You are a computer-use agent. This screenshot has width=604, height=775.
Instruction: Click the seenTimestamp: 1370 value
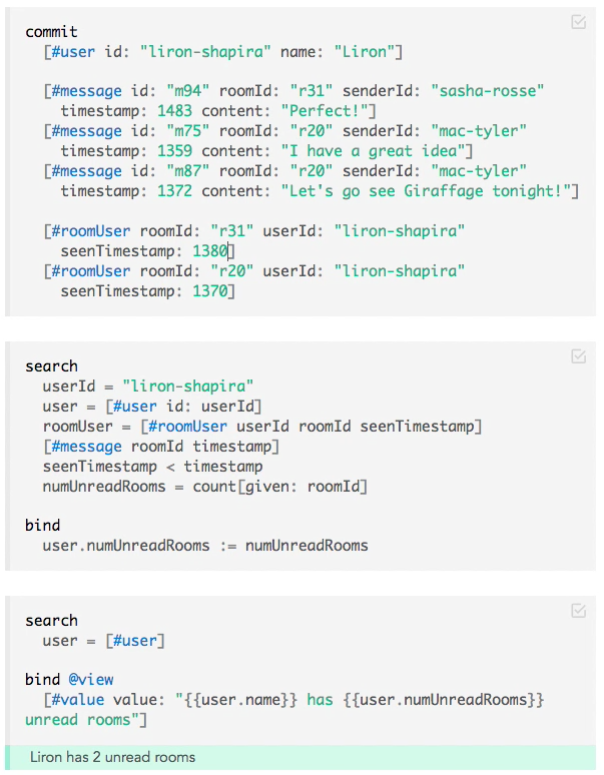pyautogui.click(x=214, y=291)
